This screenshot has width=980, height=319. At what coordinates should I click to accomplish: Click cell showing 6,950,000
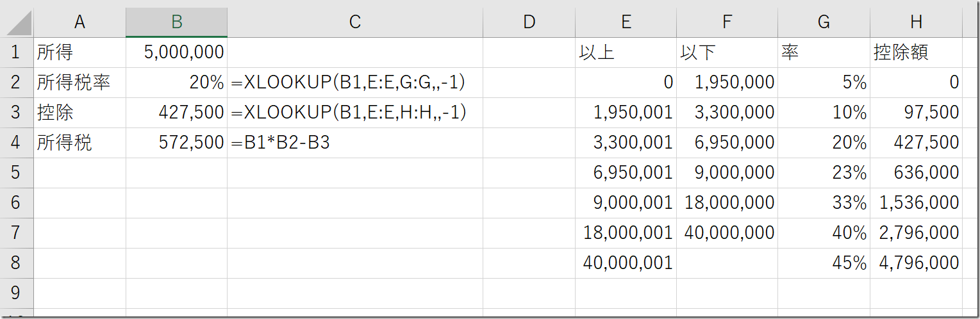coord(727,143)
